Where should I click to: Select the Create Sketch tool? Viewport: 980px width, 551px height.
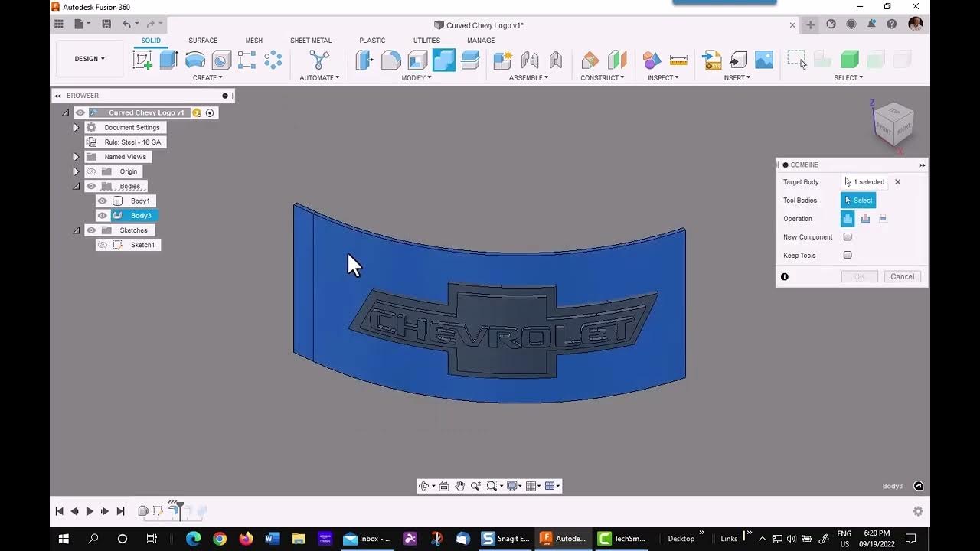pos(142,60)
